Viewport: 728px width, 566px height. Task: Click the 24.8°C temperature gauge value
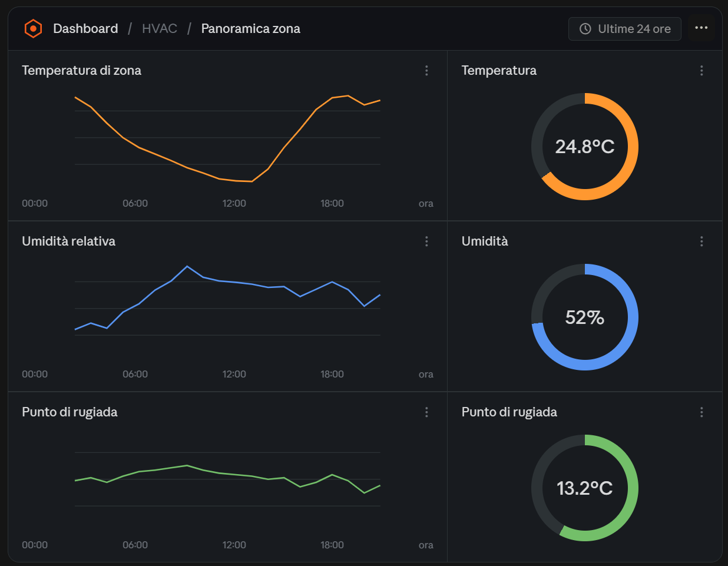click(585, 147)
